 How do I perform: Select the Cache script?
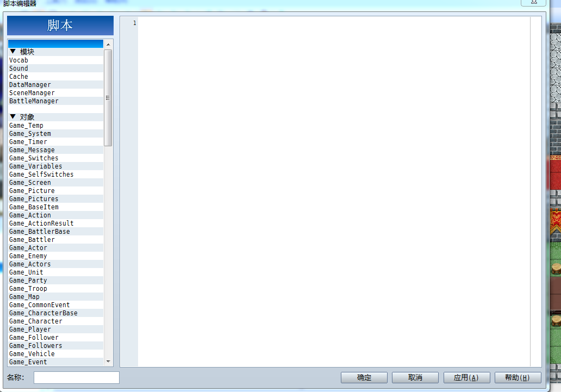coord(55,77)
